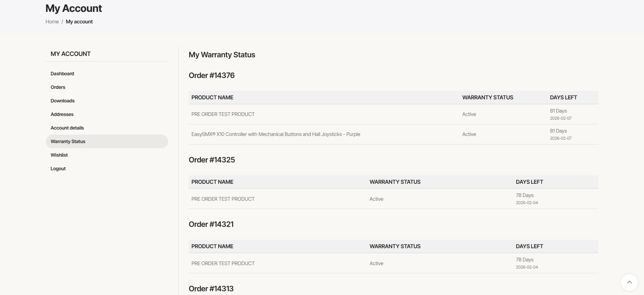Image resolution: width=644 pixels, height=295 pixels.
Task: Click the MY ACCOUNT heading
Action: pyautogui.click(x=71, y=54)
